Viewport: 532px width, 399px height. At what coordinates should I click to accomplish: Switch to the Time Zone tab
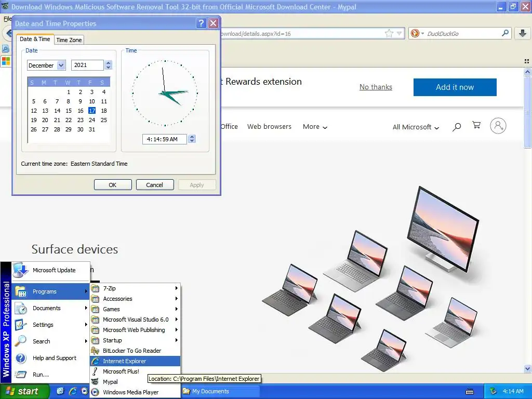pos(69,40)
